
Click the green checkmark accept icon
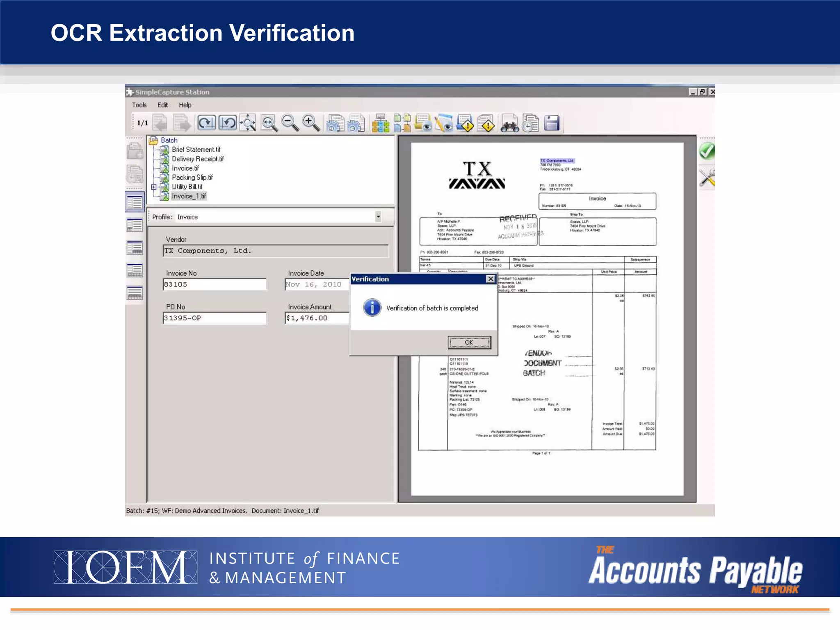[x=707, y=151]
